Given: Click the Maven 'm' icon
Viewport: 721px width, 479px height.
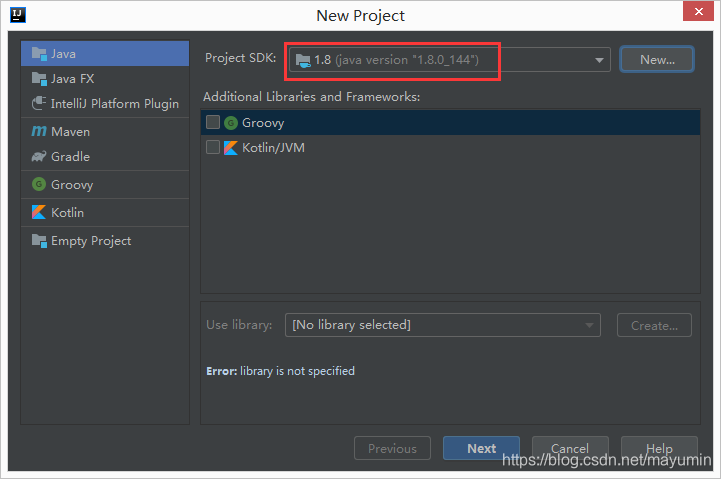Looking at the screenshot, I should [x=39, y=131].
